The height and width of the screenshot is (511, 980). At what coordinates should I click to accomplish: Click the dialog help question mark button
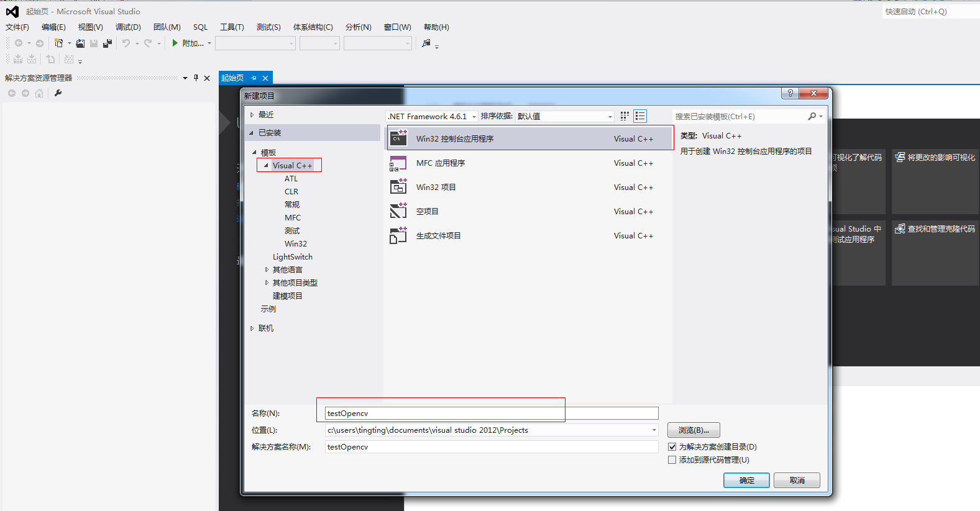790,93
